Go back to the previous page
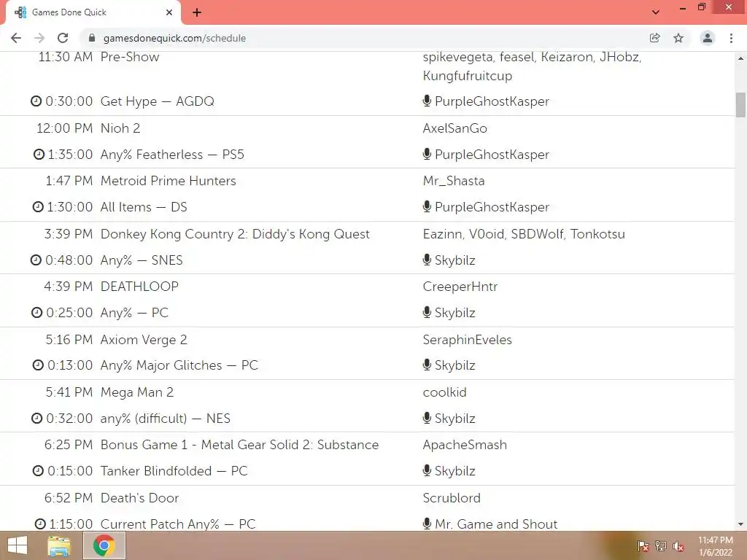Image resolution: width=747 pixels, height=560 pixels. (x=16, y=38)
